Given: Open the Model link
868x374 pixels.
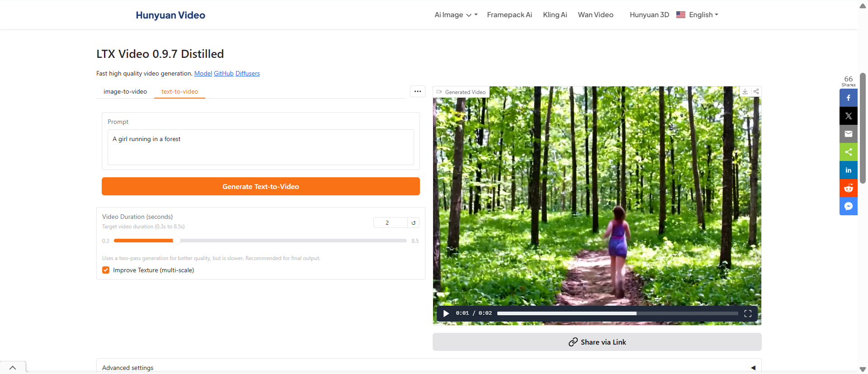Looking at the screenshot, I should (x=203, y=73).
